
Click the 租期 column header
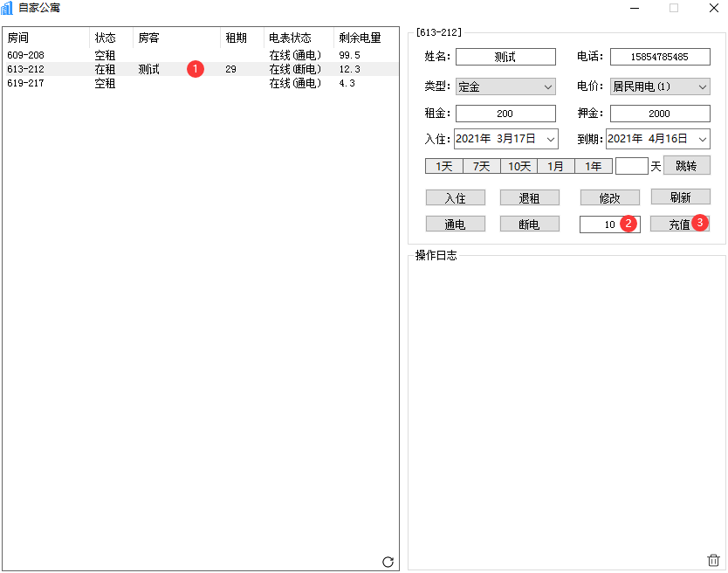pyautogui.click(x=242, y=38)
